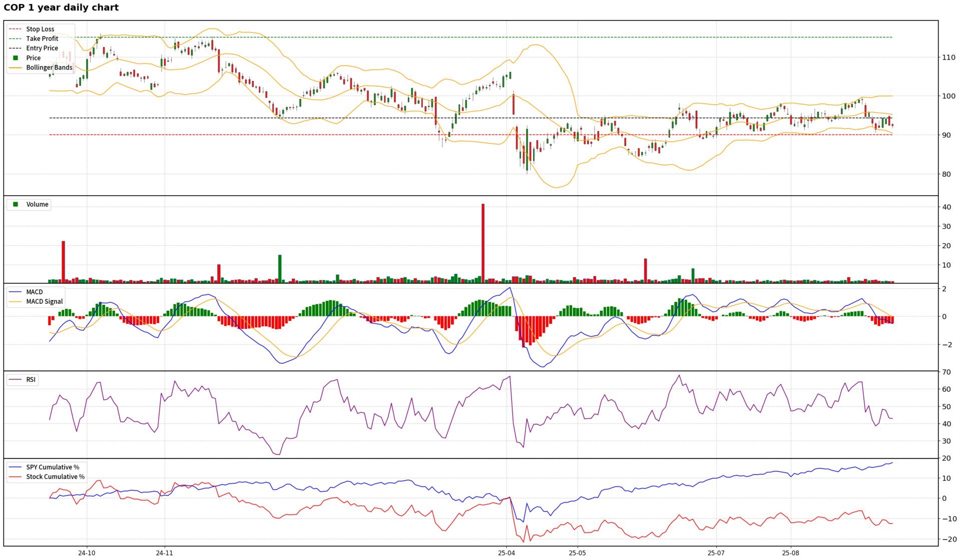
Task: Click the Stop Loss legend entry
Action: (x=40, y=29)
